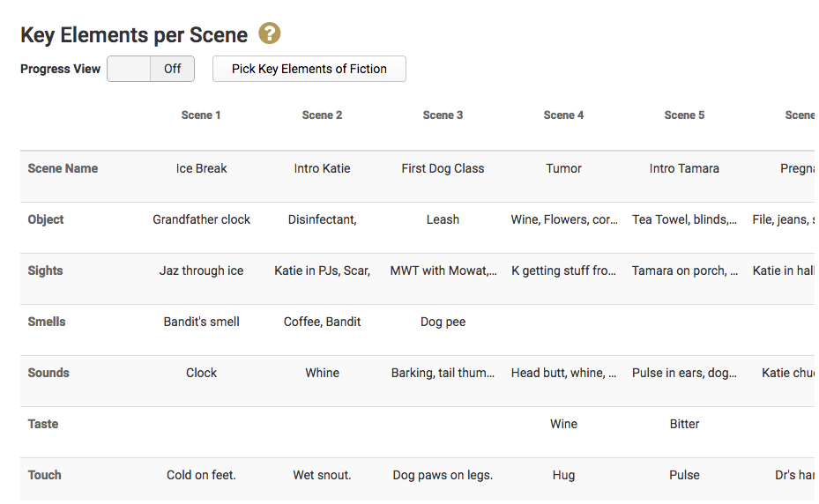Select the Scene 3 column header
Image resolution: width=819 pixels, height=504 pixels.
pyautogui.click(x=443, y=115)
